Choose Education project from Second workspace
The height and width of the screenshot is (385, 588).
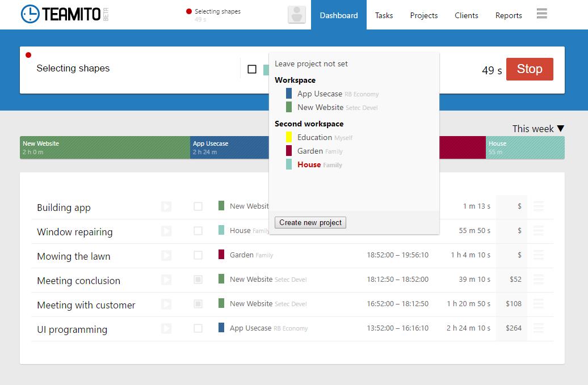click(314, 137)
